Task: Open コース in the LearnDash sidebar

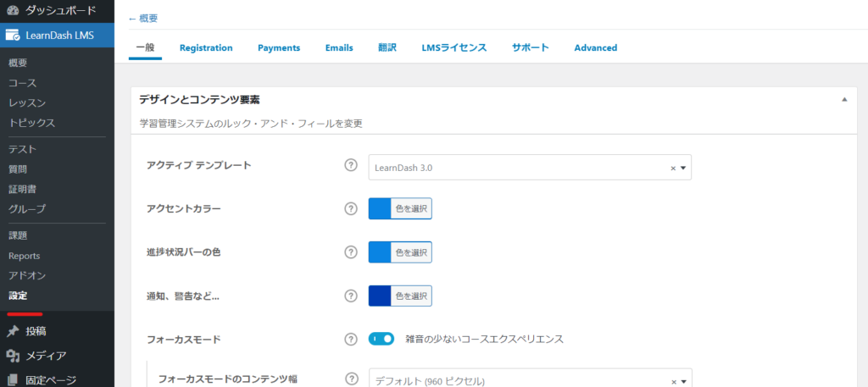Action: click(x=23, y=83)
